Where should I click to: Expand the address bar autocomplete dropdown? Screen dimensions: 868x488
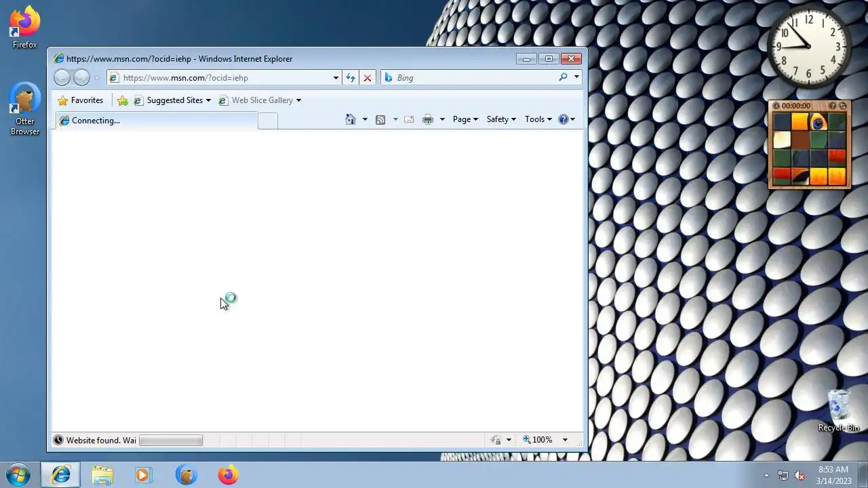[x=336, y=78]
